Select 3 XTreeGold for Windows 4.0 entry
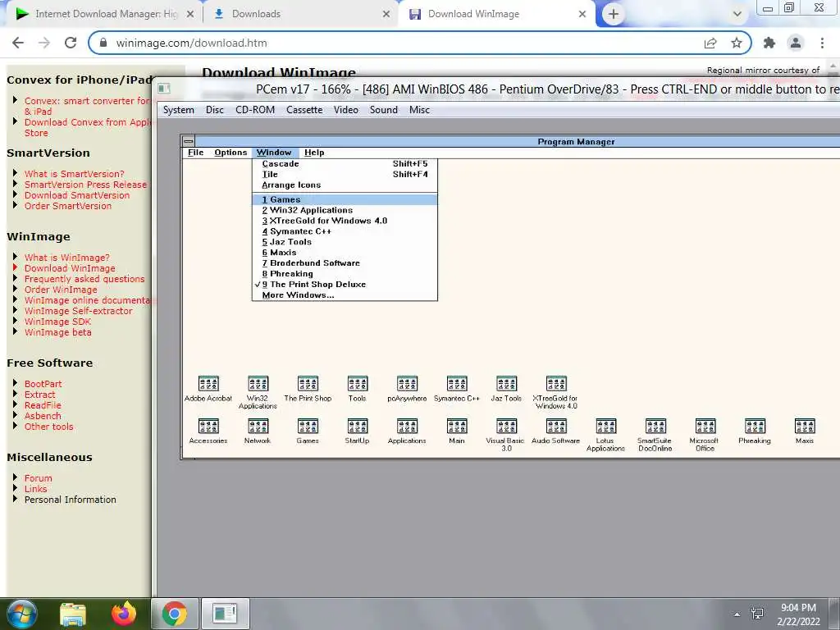The image size is (840, 630). [345, 221]
